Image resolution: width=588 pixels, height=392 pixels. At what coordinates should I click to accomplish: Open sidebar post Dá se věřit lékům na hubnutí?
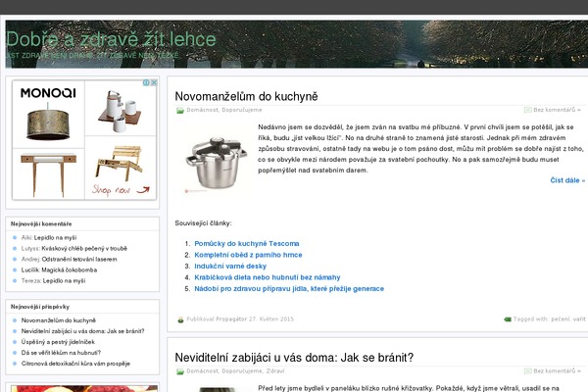(x=61, y=353)
